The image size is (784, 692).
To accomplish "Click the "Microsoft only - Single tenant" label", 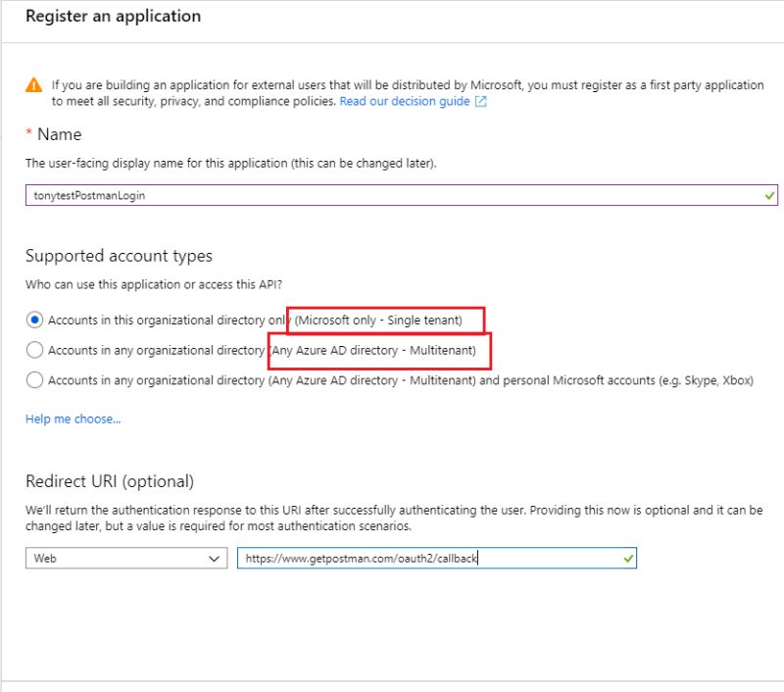I will (376, 320).
